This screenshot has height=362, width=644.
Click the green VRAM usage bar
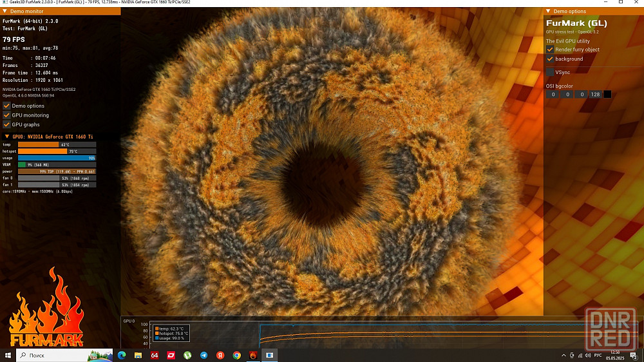click(57, 165)
